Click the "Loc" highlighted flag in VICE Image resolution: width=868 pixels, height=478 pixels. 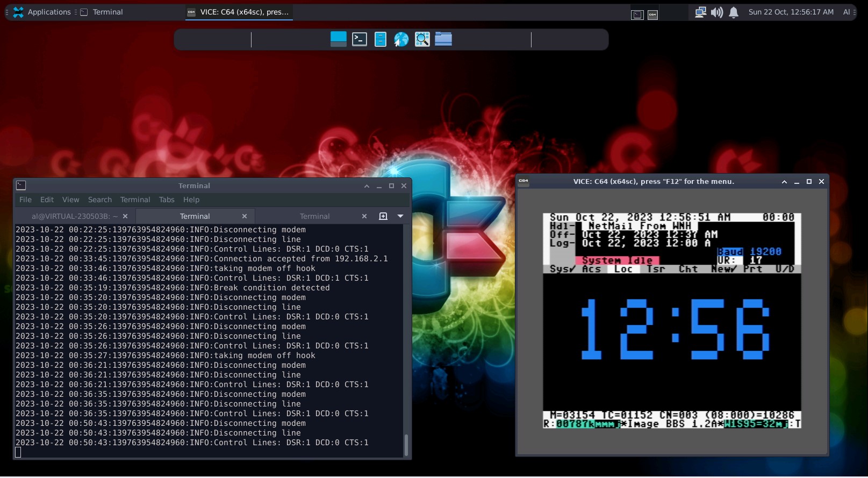point(623,269)
